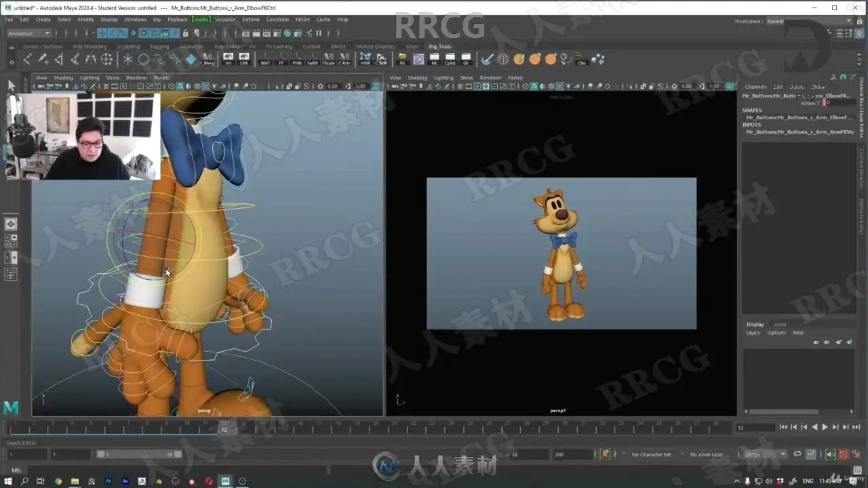868x488 pixels.
Task: Open the left viewport Shading menu
Action: (63, 78)
